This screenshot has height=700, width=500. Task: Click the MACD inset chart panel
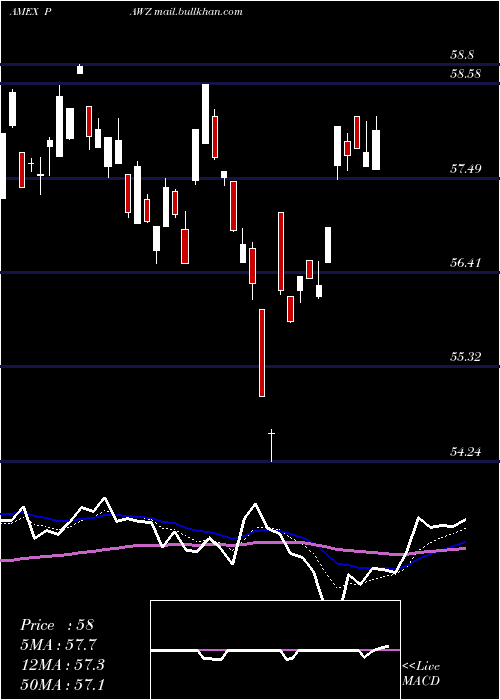pos(275,650)
